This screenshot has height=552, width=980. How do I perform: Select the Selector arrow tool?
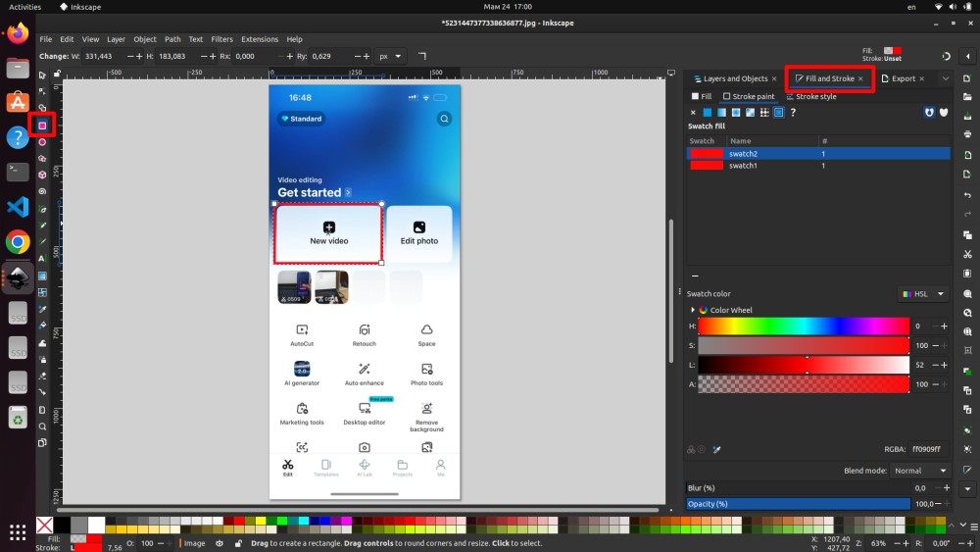(42, 75)
